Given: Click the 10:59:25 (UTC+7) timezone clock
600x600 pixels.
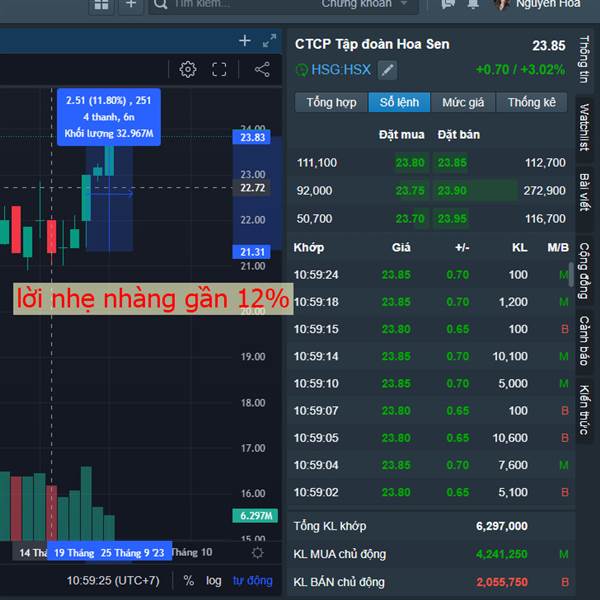Looking at the screenshot, I should [113, 581].
